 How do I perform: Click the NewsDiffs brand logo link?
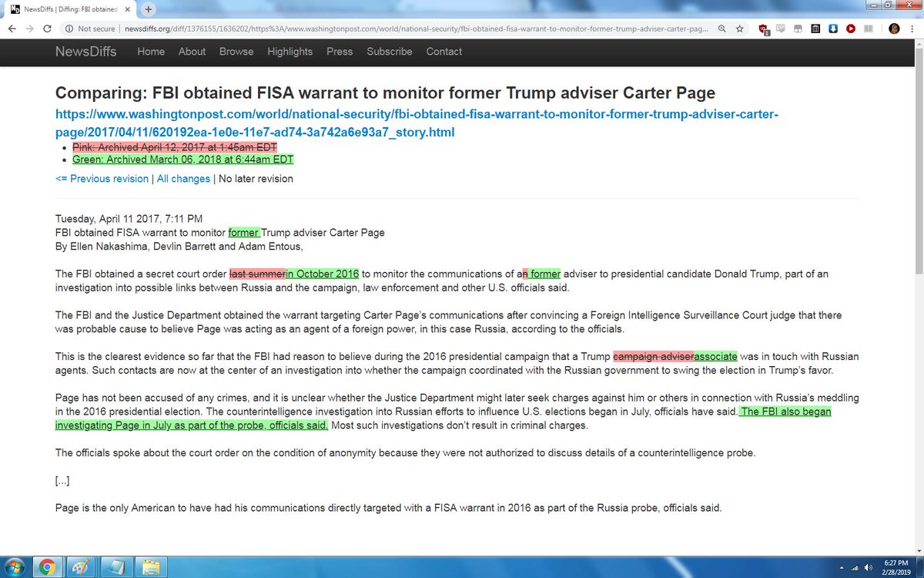[86, 52]
